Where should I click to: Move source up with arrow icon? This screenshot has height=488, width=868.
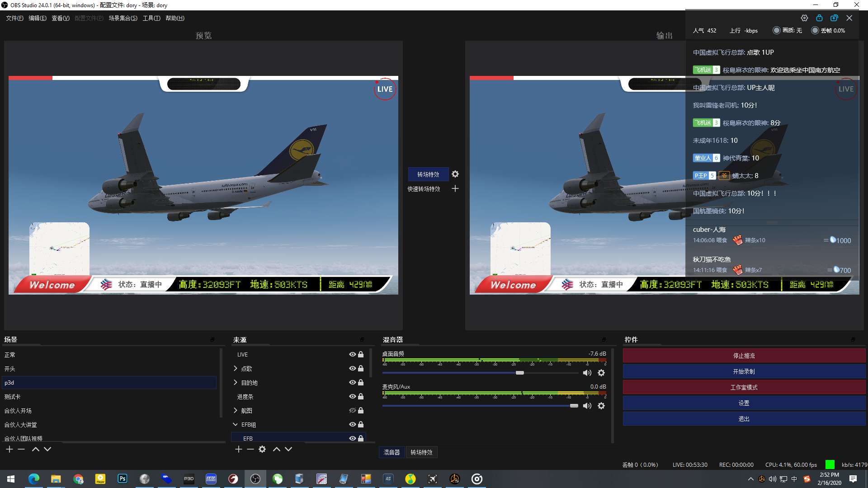[277, 449]
